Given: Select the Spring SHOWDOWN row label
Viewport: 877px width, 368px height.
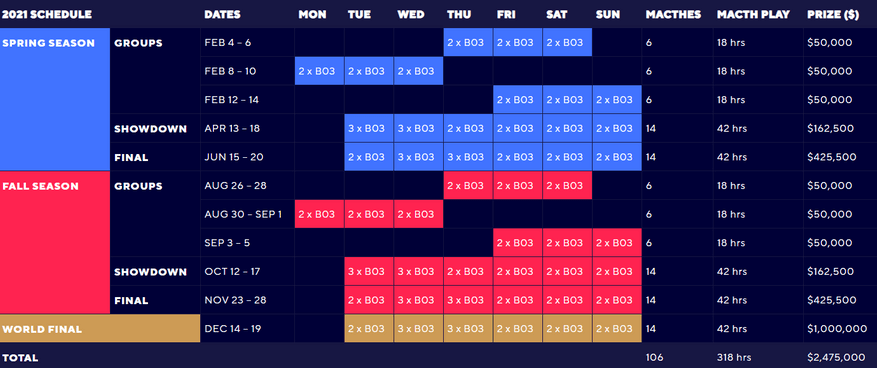Looking at the screenshot, I should tap(150, 129).
